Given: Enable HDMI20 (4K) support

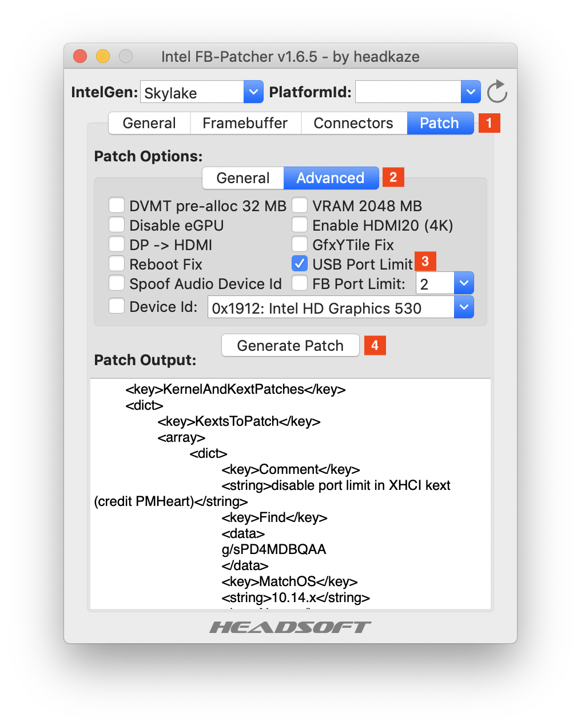Looking at the screenshot, I should (x=300, y=224).
